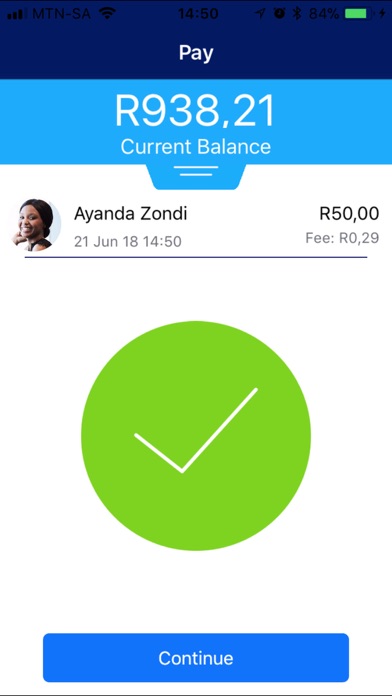This screenshot has width=392, height=696.
Task: Tap the charging bolt icon
Action: [x=383, y=14]
